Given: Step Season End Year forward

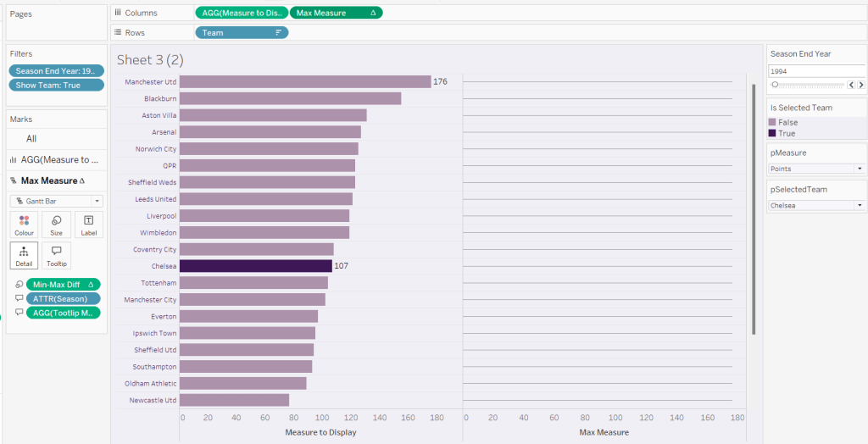Looking at the screenshot, I should coord(860,85).
